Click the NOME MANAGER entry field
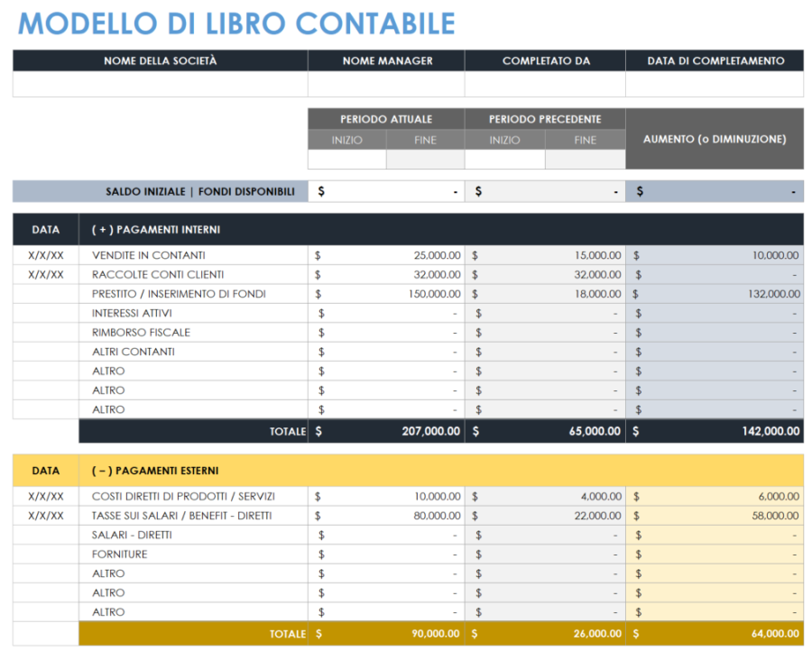812x651 pixels. 385,86
